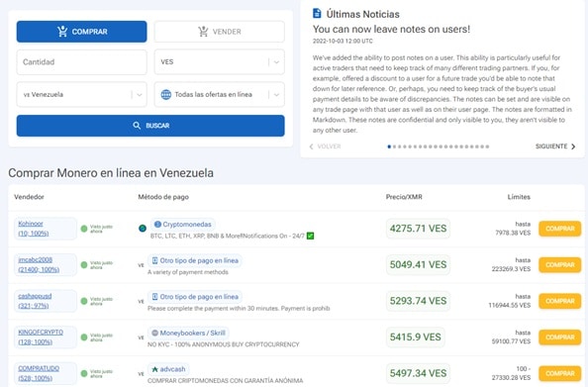This screenshot has width=588, height=387.
Task: Click COMPRAR for the 5497.34 VES offer
Action: pos(560,373)
